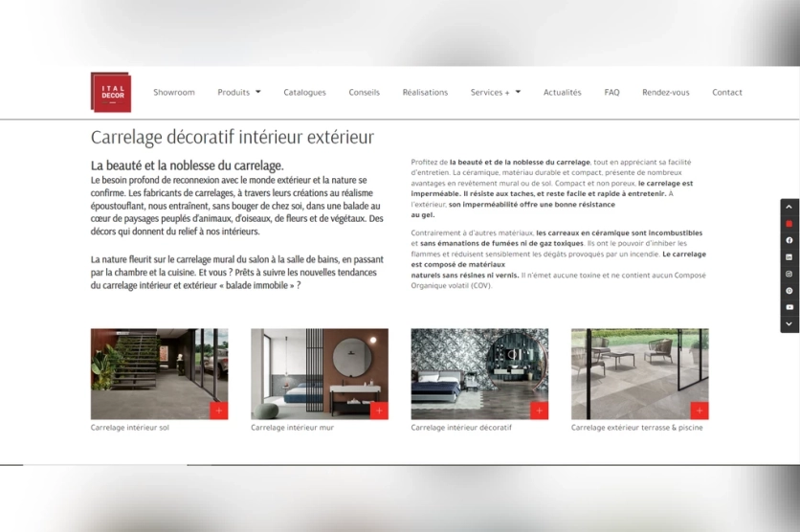Open the Instagram icon in social sidebar
The image size is (800, 532).
click(789, 274)
